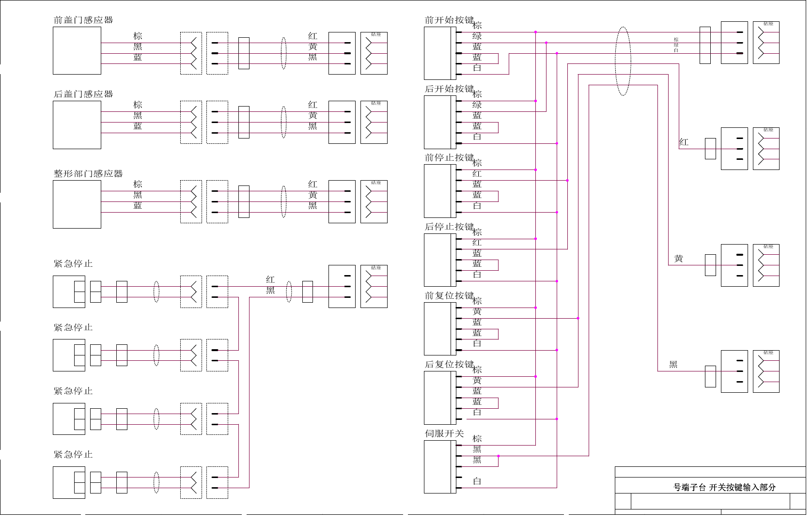812x524 pixels.
Task: Select the 整形部门感应器 title label
Action: 88,173
